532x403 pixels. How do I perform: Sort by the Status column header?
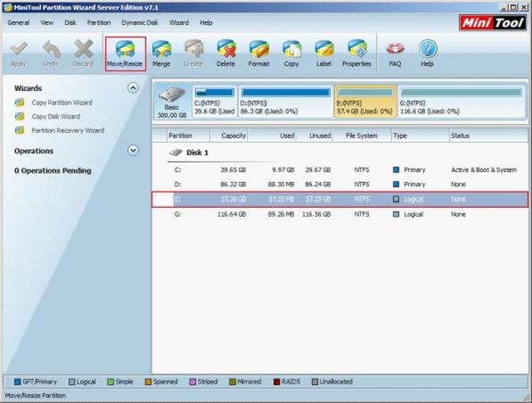pos(488,136)
